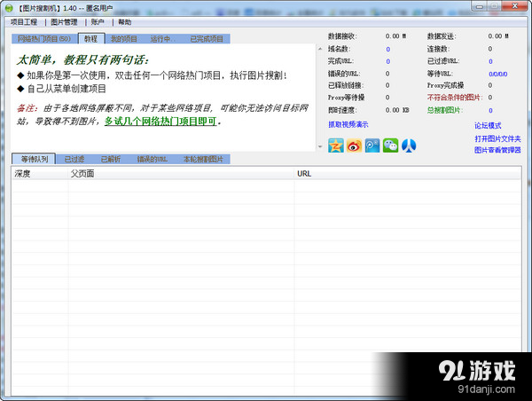Click 打开图片文件夹 link
This screenshot has height=401, width=532.
(497, 138)
